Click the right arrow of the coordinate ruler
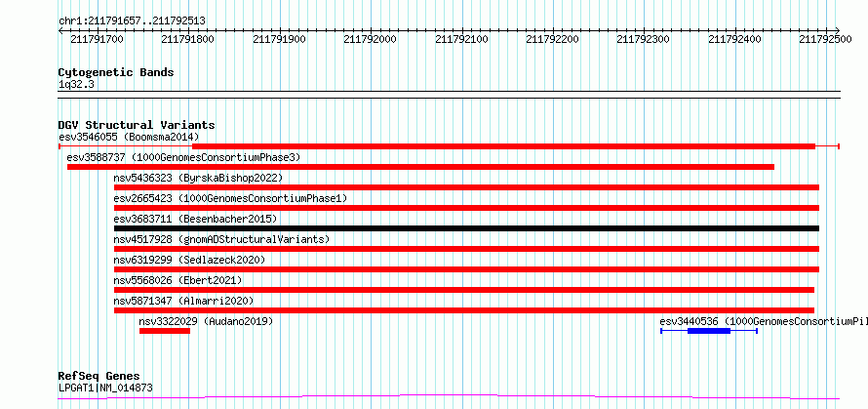Screen dimensions: 868x409 click(837, 30)
